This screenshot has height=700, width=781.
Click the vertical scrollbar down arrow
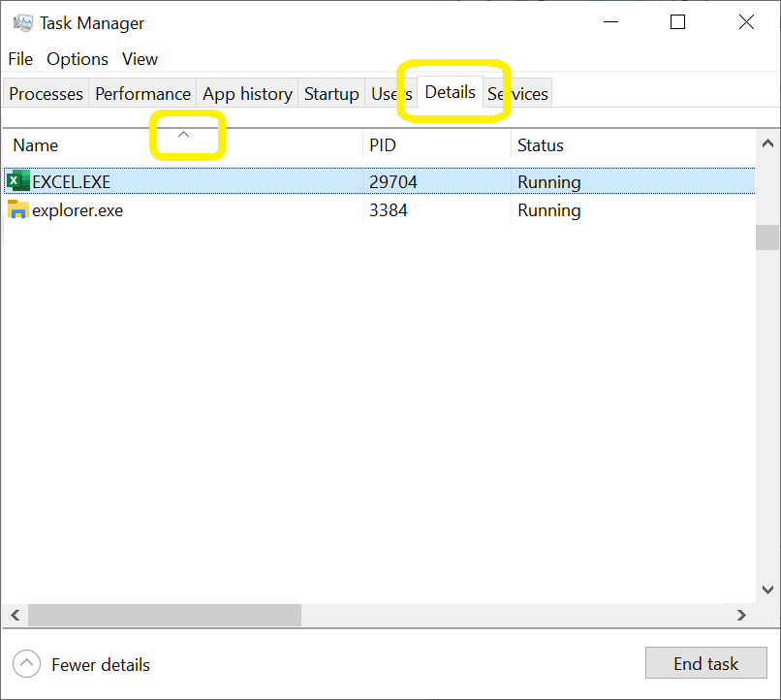coord(767,589)
